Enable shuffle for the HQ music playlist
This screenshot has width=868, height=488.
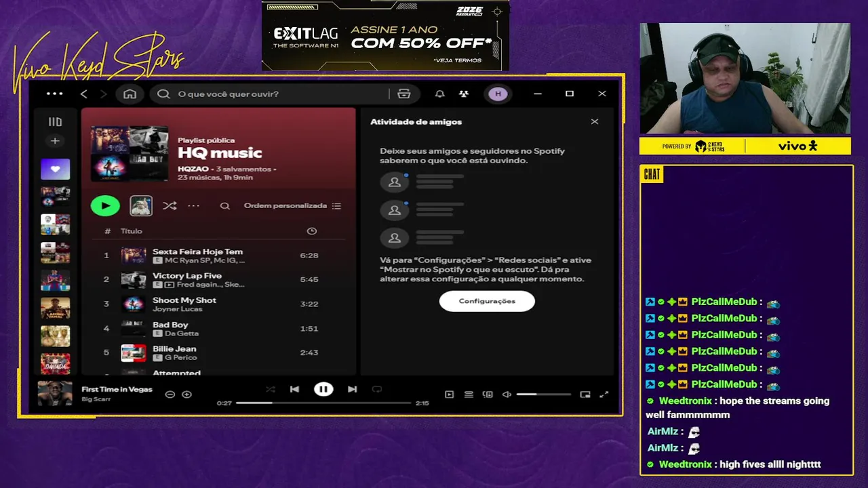[170, 205]
